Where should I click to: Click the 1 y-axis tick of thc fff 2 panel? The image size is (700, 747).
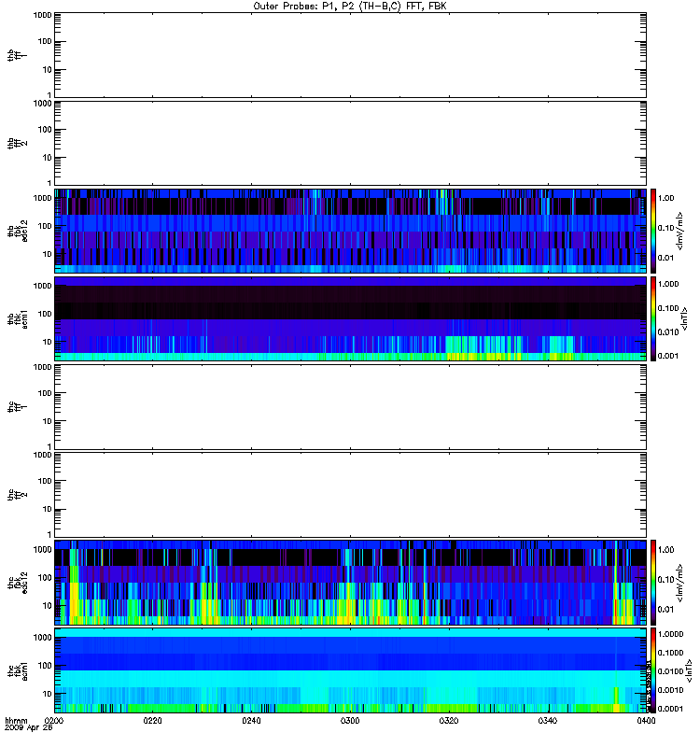(x=49, y=534)
